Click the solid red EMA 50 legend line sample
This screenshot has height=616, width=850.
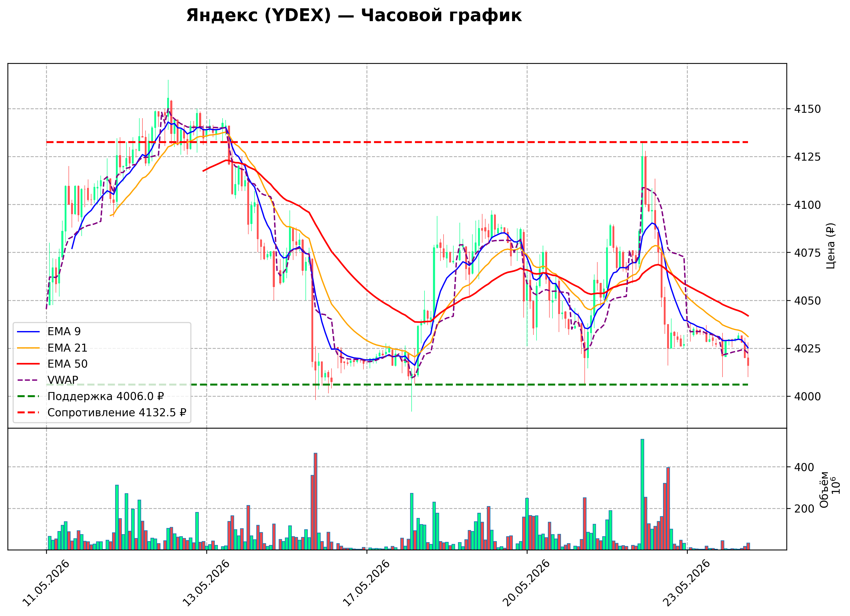pos(29,364)
